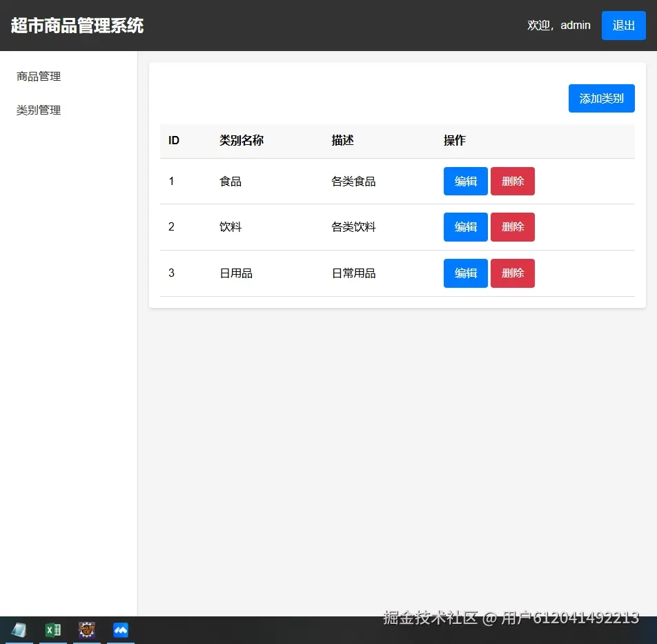
Task: Select the 日用品 name cell
Action: point(236,273)
